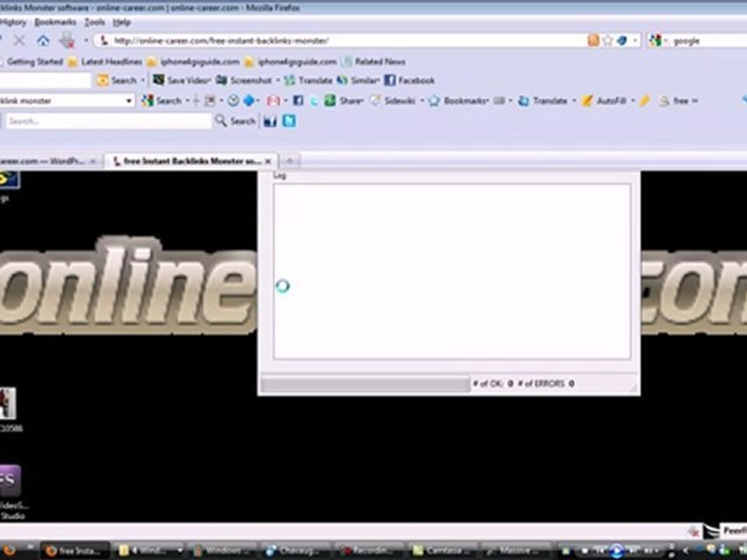Click the # of OK status text
The height and width of the screenshot is (560, 747).
coord(493,383)
